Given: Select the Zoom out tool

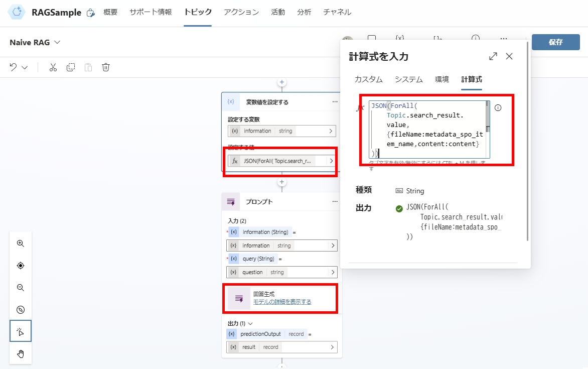Looking at the screenshot, I should tap(21, 288).
